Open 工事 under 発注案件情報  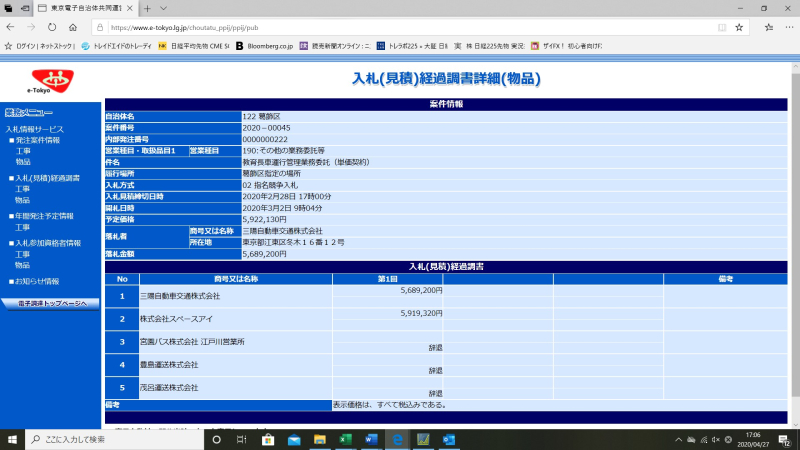[x=22, y=151]
